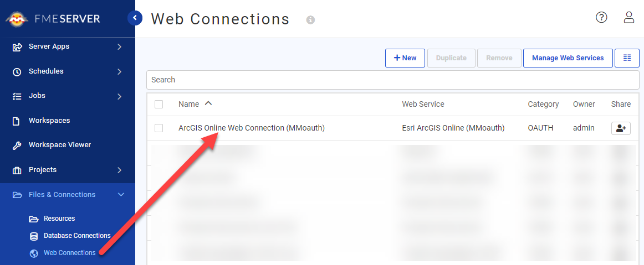Open the user account icon

[x=629, y=17]
